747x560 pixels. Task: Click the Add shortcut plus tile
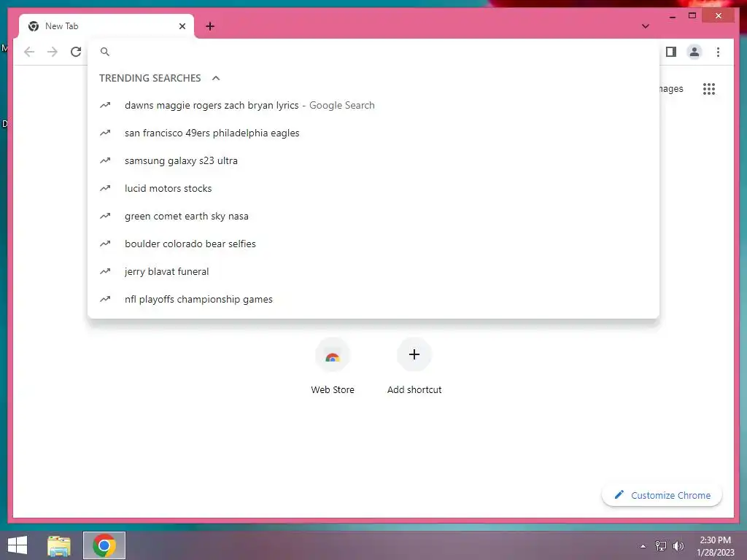(x=414, y=367)
